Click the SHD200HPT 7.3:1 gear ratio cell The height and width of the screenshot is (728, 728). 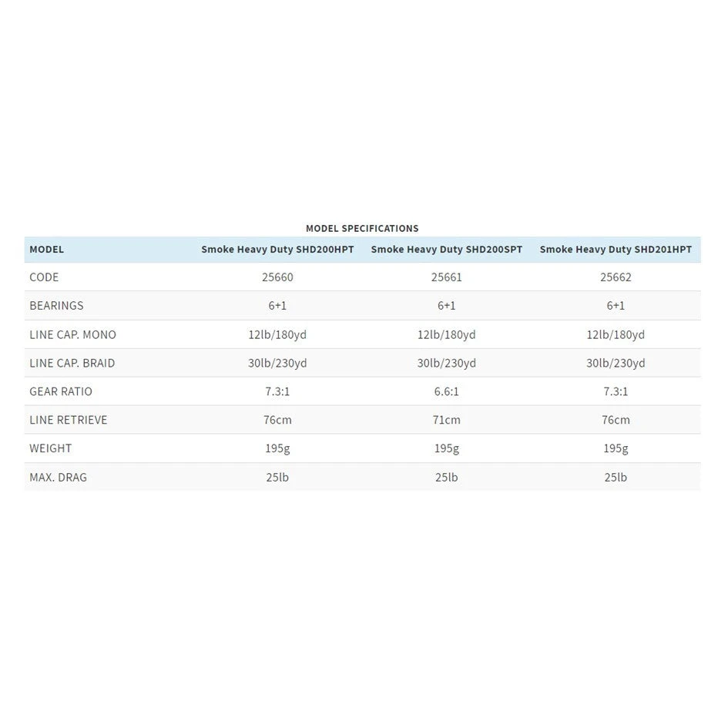[x=277, y=391]
